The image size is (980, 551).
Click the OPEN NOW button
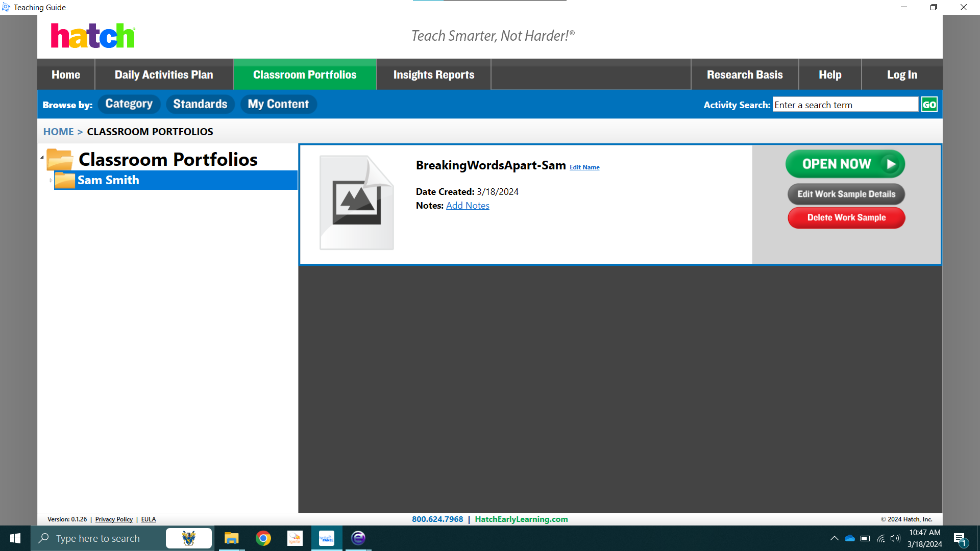[845, 164]
